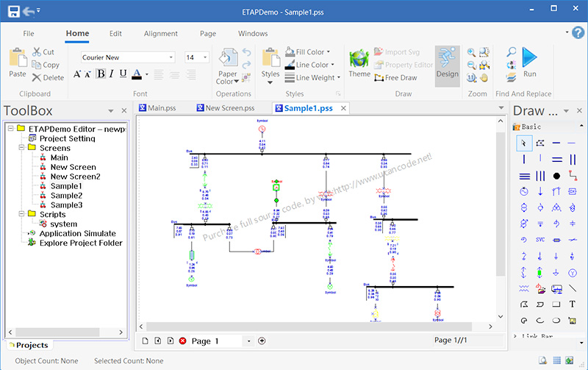Click the Line Color swatch icon
Image resolution: width=588 pixels, height=370 pixels.
click(290, 65)
